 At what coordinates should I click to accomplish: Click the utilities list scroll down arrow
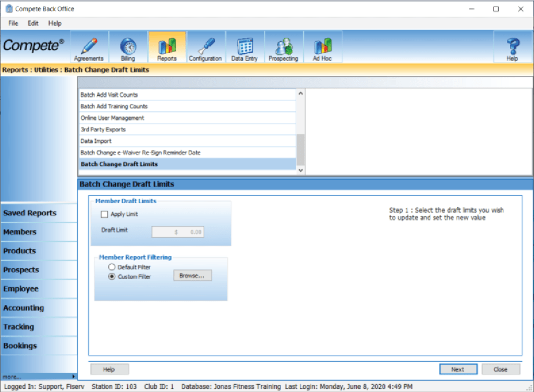tap(301, 170)
